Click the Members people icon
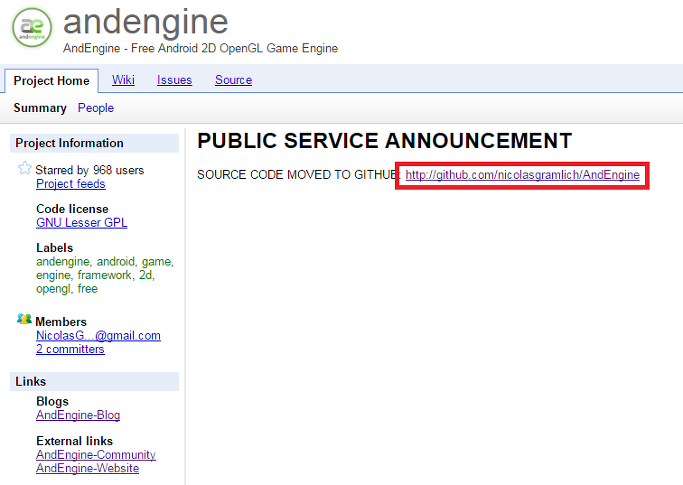Image resolution: width=683 pixels, height=485 pixels. coord(24,319)
